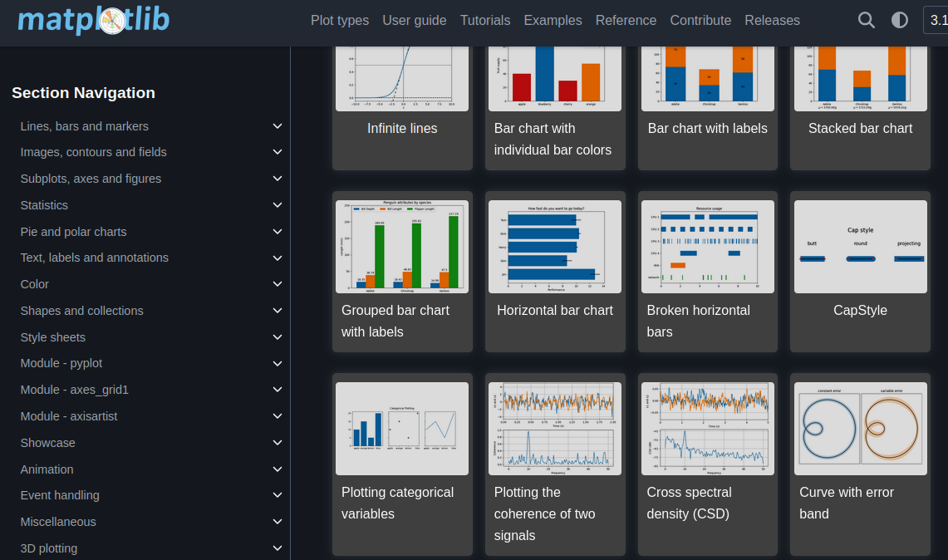Open the Plot types menu
The height and width of the screenshot is (560, 948).
click(x=340, y=21)
